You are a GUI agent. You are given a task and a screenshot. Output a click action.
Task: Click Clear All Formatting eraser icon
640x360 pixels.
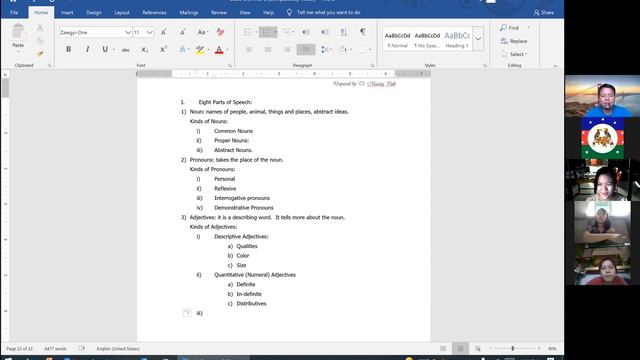[220, 32]
